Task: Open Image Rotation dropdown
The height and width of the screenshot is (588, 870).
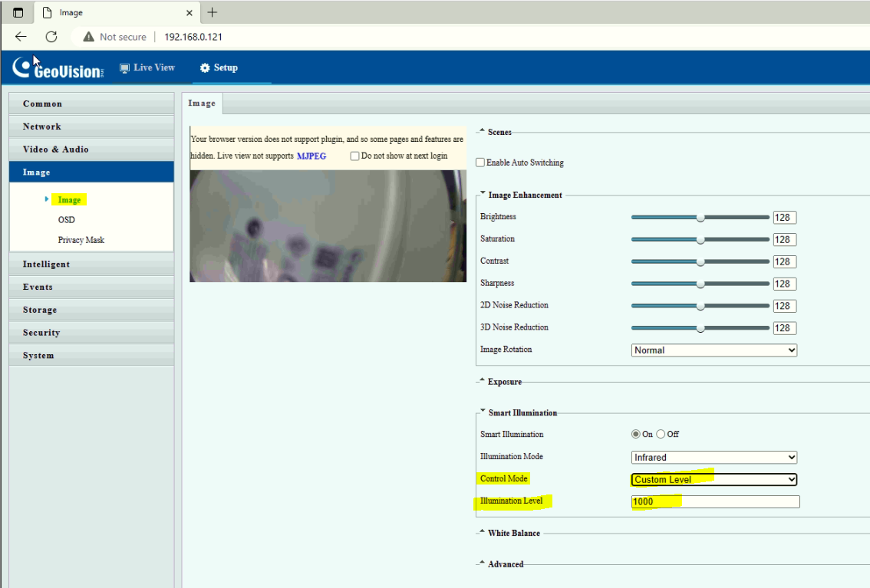Action: click(714, 350)
